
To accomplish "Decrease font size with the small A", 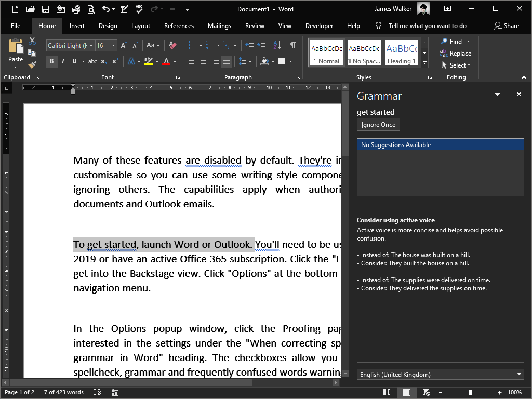I will (x=135, y=46).
